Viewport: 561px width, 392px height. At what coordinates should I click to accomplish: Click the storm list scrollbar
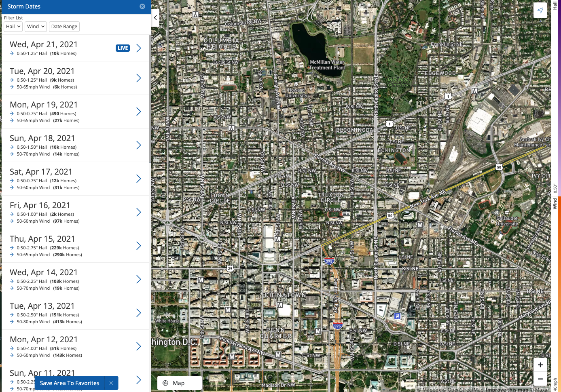click(x=150, y=99)
